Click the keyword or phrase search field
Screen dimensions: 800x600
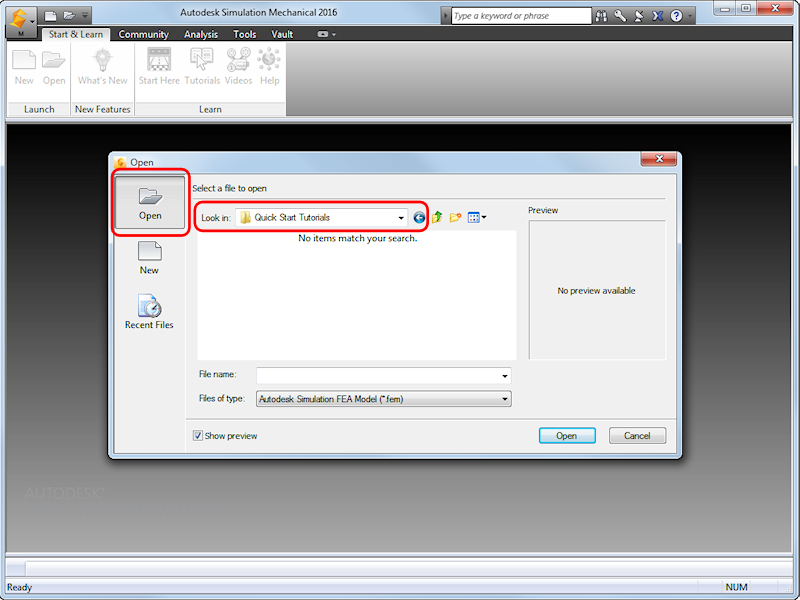coord(521,16)
